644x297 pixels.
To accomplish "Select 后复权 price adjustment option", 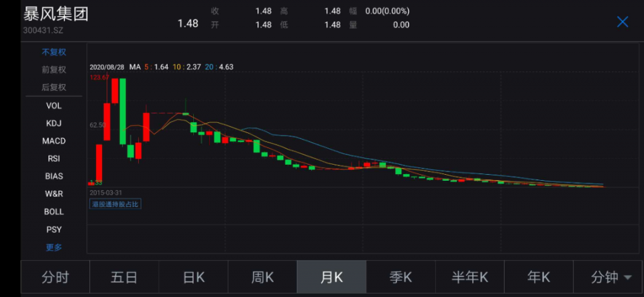I will click(x=54, y=87).
